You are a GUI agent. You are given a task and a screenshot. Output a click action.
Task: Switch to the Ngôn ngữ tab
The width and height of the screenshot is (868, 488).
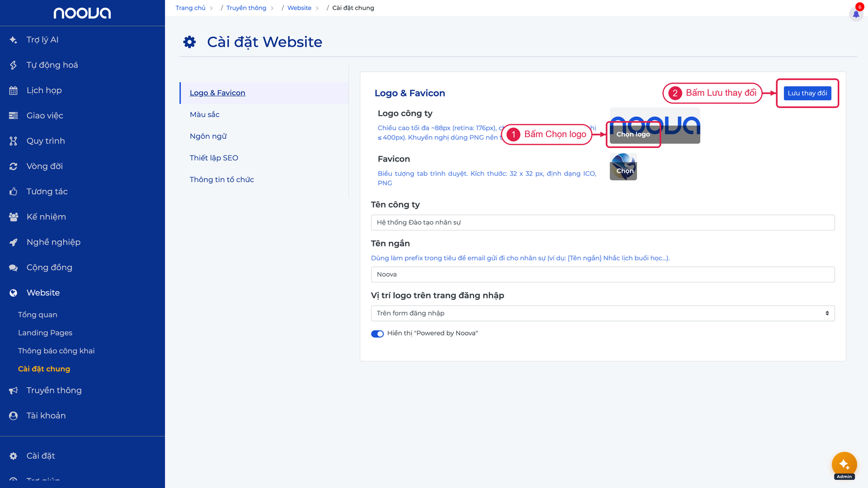pyautogui.click(x=208, y=136)
